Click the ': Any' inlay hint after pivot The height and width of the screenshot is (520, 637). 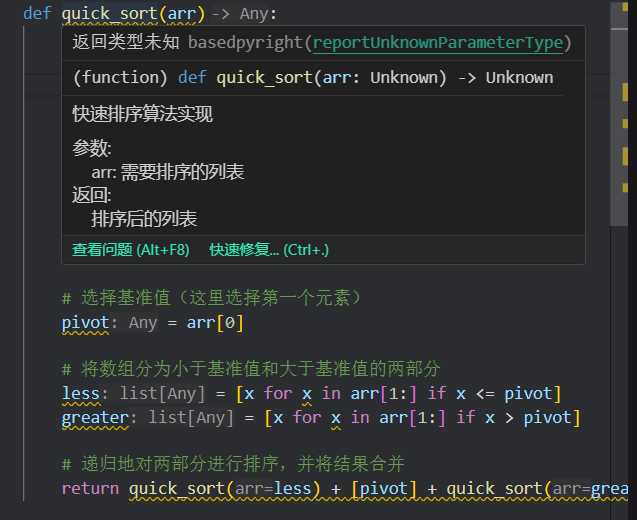click(x=134, y=323)
